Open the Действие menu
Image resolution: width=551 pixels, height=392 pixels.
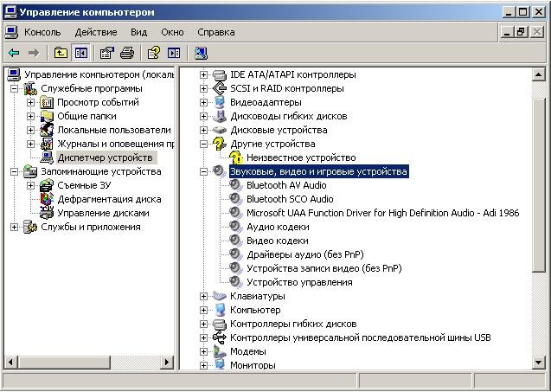pyautogui.click(x=96, y=32)
